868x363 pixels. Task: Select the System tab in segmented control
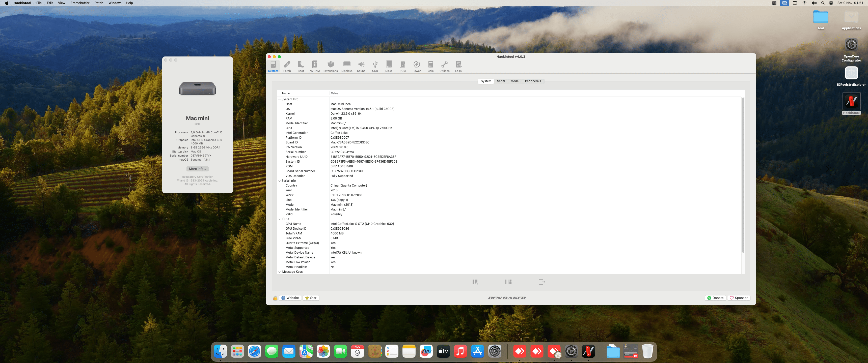click(x=486, y=81)
